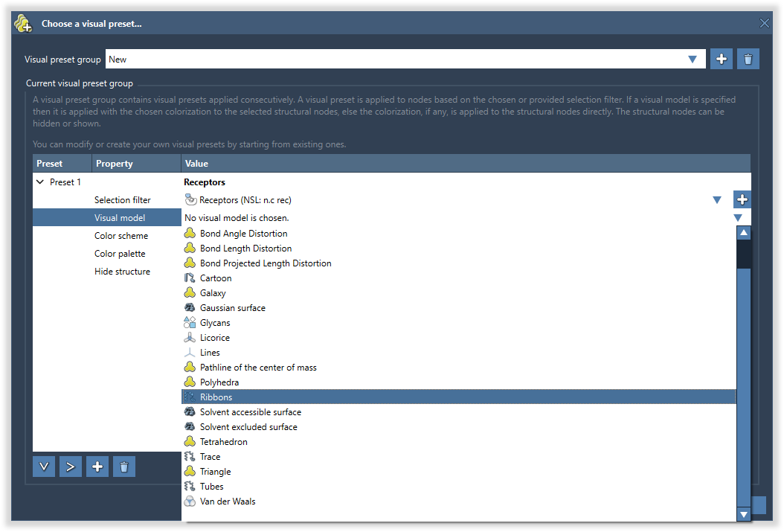Viewport: 784px width, 532px height.
Task: Collapse the Preset 1 tree node
Action: click(x=40, y=182)
